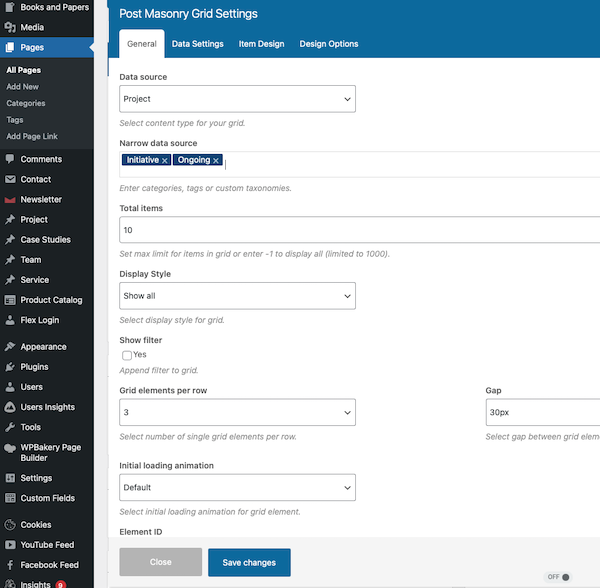600x588 pixels.
Task: Click the Product Catalog icon
Action: 10,300
